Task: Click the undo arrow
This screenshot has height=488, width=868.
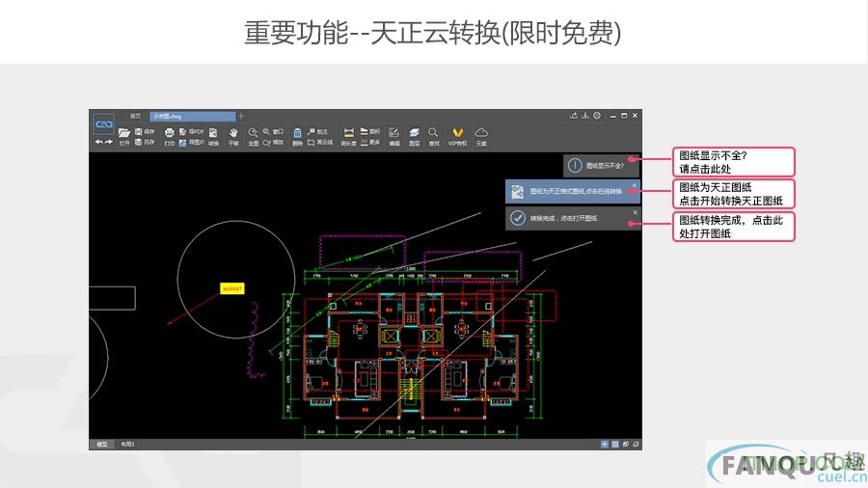Action: (x=98, y=142)
